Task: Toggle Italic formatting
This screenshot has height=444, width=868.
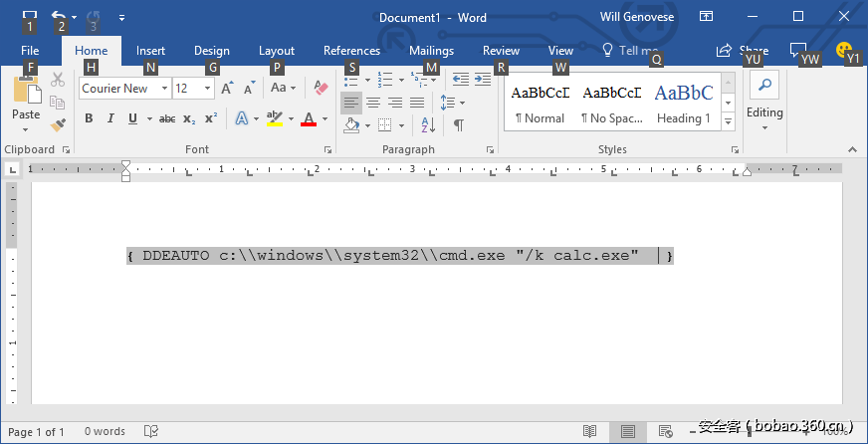Action: (110, 118)
